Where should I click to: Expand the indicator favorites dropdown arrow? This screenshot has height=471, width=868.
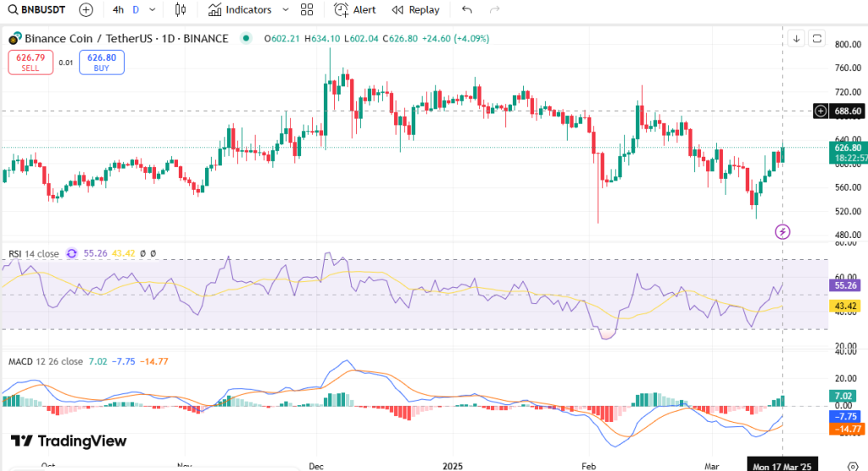pyautogui.click(x=286, y=9)
